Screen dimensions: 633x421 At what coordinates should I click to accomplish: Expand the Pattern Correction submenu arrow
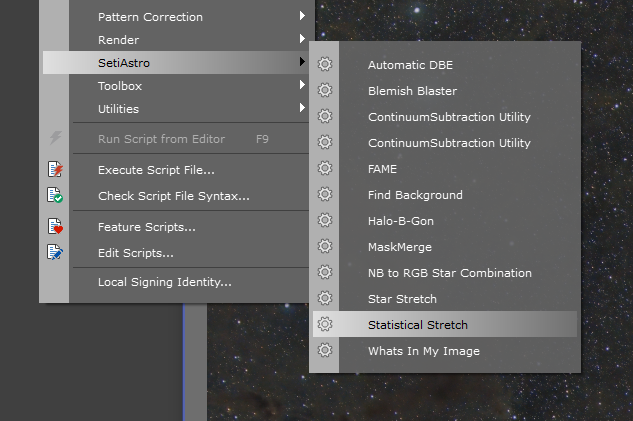[x=302, y=17]
